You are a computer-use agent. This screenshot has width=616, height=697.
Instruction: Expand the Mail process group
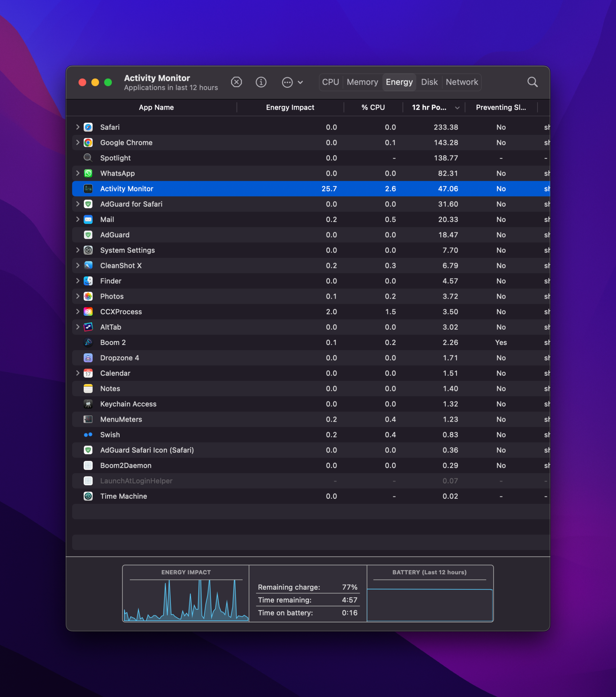coord(78,220)
